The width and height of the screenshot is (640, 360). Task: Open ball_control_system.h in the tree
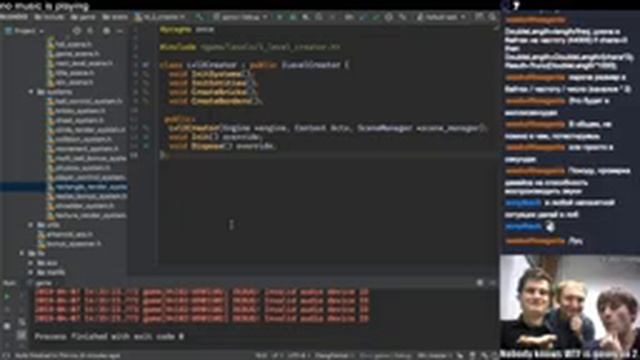pos(84,101)
